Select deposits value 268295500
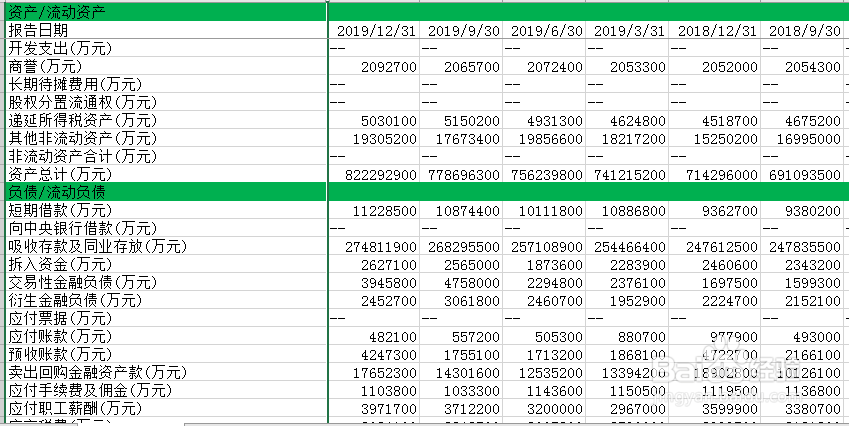This screenshot has width=849, height=426. coord(461,246)
